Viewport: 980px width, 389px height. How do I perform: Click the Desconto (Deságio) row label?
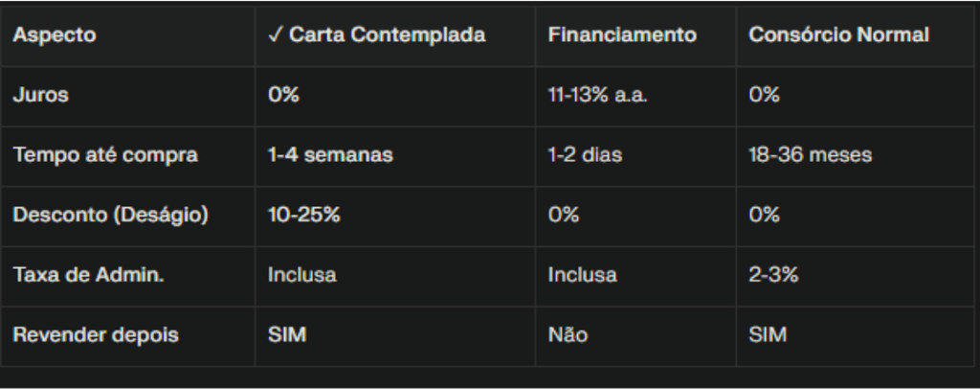click(x=110, y=215)
